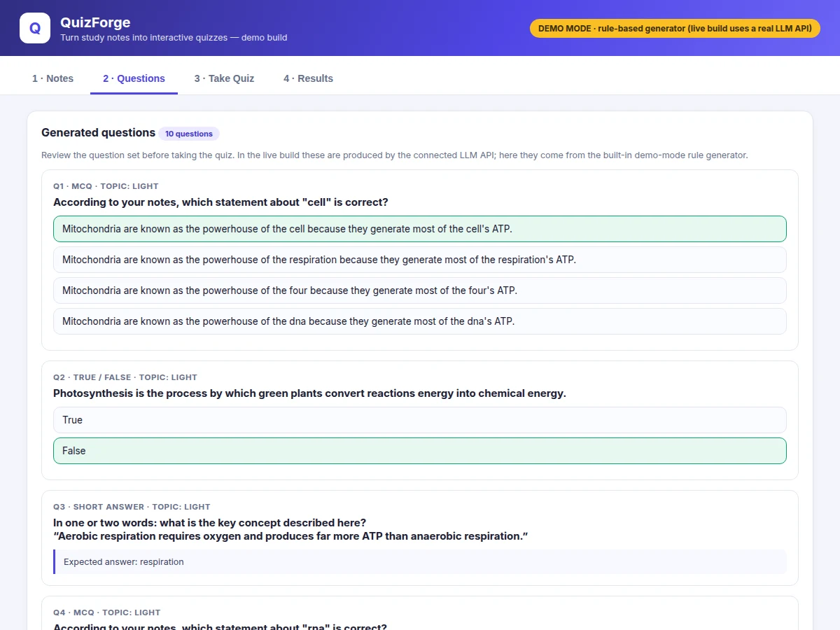This screenshot has width=840, height=630.
Task: Go to the Results tab
Action: tap(308, 78)
